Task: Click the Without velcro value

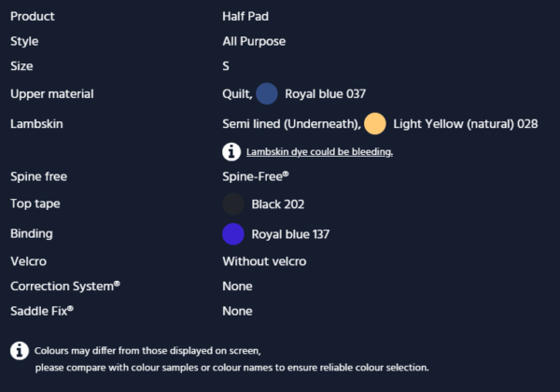Action: (x=264, y=261)
